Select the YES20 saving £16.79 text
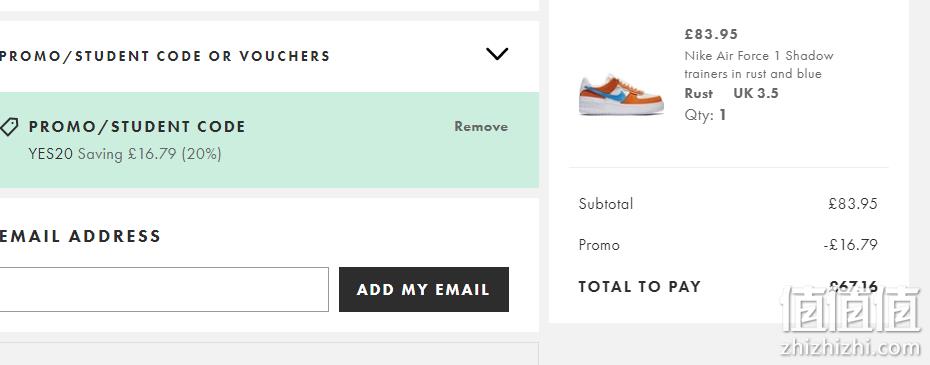 (x=125, y=154)
